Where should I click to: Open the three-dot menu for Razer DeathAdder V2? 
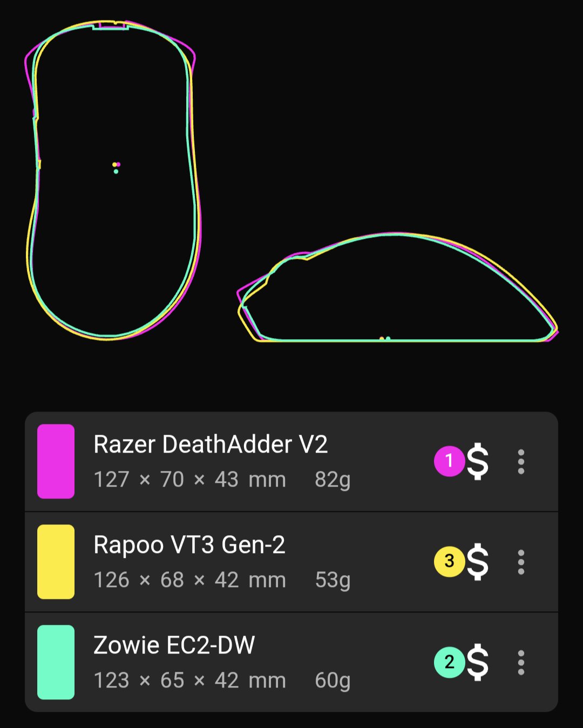click(x=521, y=462)
